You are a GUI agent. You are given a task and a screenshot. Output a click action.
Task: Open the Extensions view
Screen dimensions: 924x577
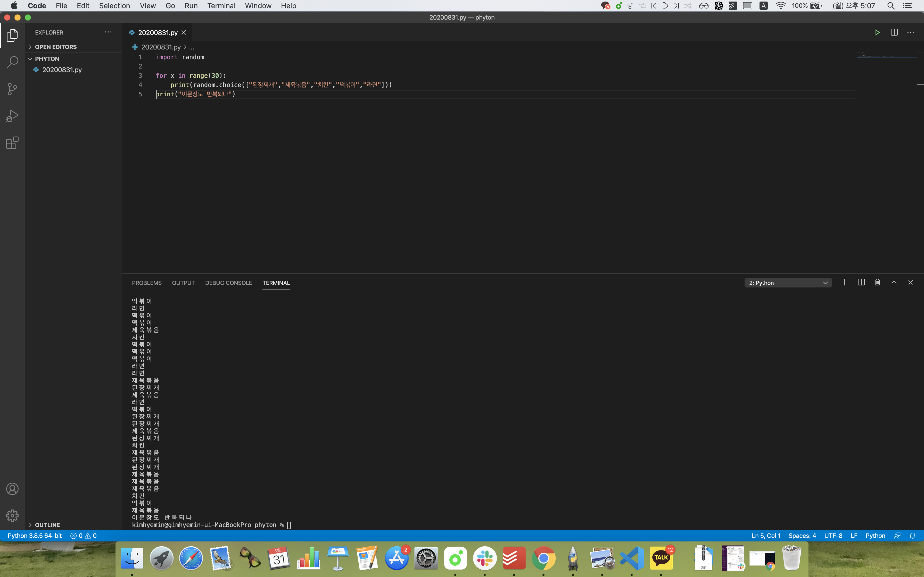click(12, 143)
